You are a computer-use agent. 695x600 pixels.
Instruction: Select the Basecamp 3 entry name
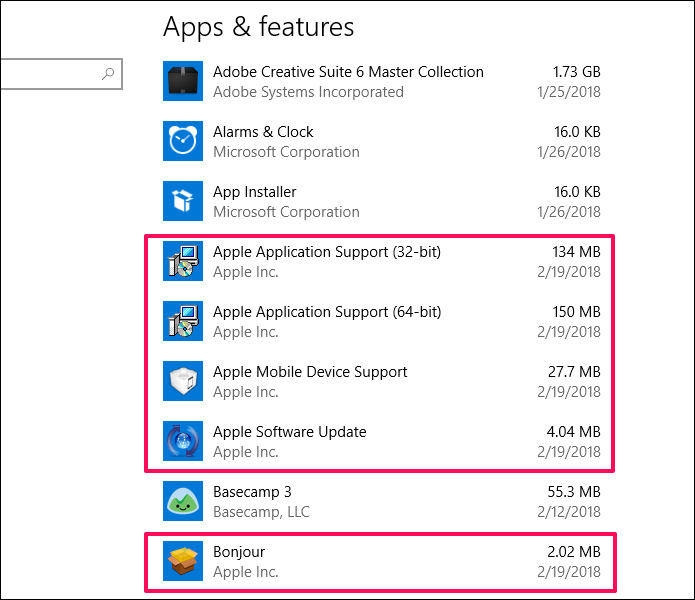pyautogui.click(x=253, y=492)
